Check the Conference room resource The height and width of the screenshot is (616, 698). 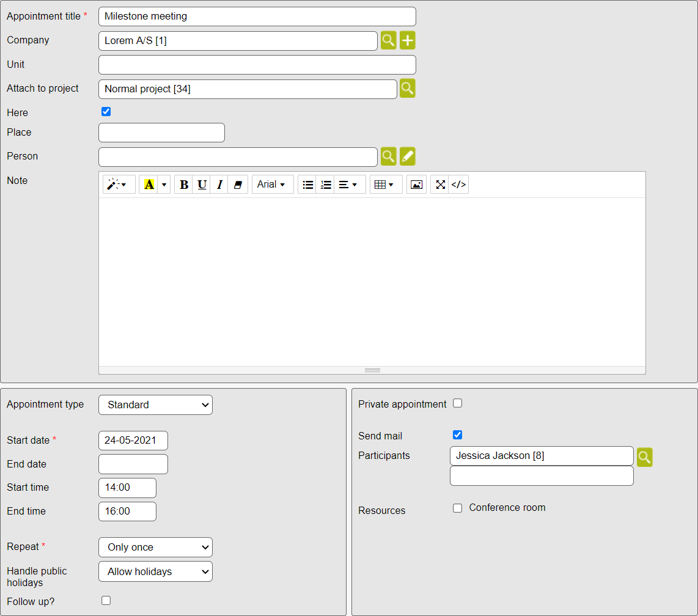[457, 508]
